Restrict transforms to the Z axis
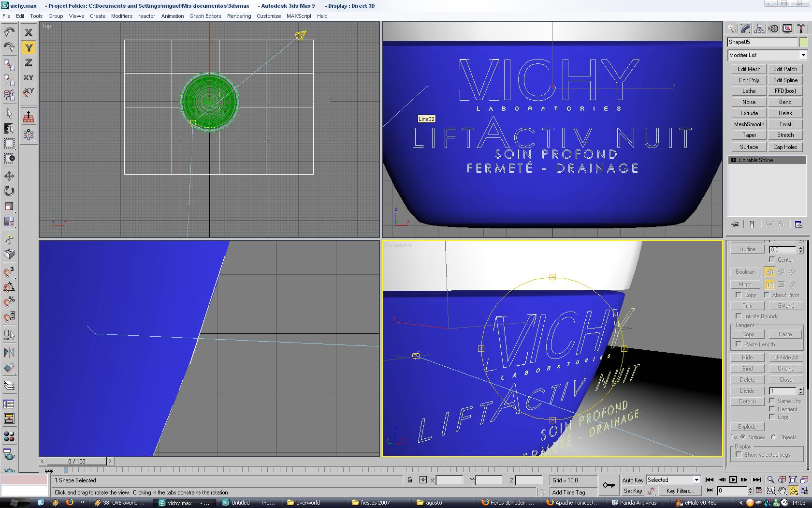The image size is (812, 508). click(x=29, y=62)
